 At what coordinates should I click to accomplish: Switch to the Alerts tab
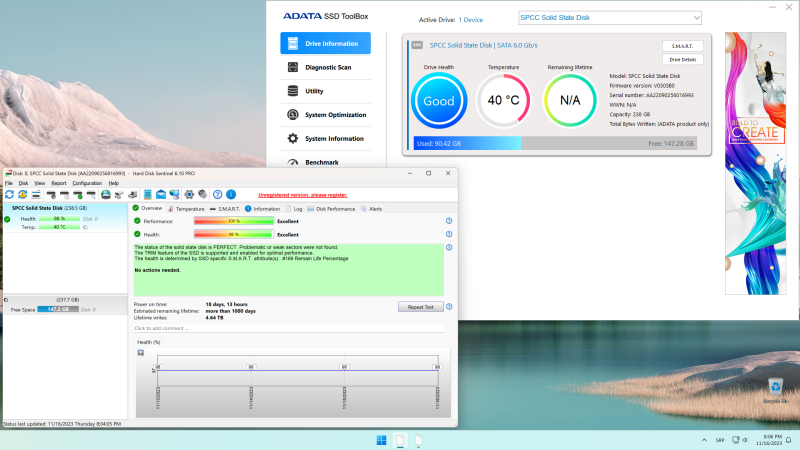(x=371, y=209)
